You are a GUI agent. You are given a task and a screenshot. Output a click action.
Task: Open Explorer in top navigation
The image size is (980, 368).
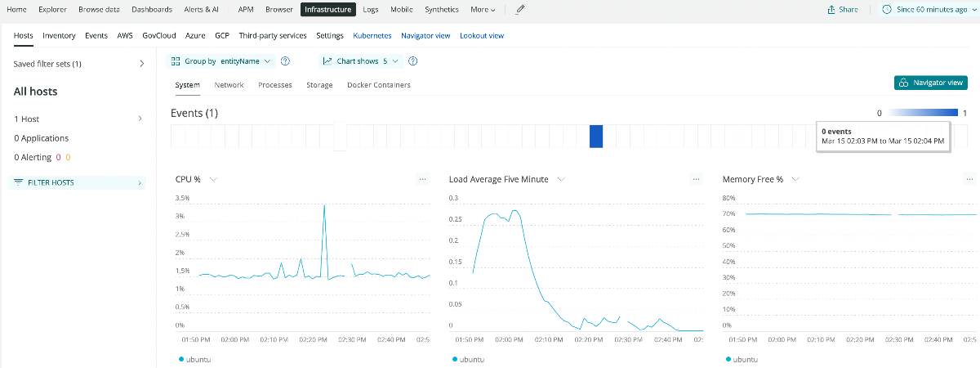coord(53,10)
